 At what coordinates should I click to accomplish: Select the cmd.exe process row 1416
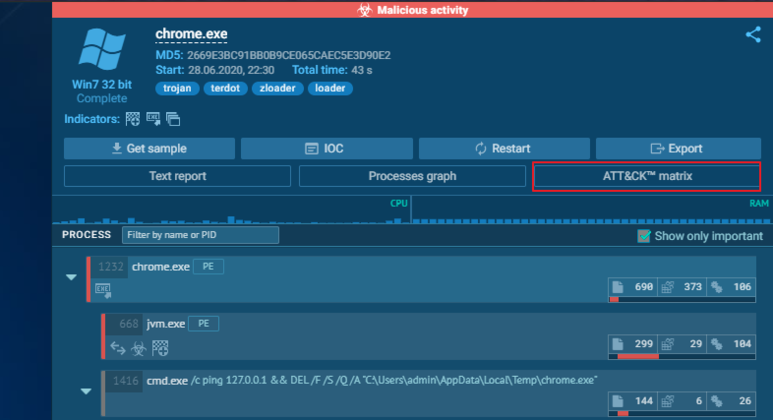428,393
